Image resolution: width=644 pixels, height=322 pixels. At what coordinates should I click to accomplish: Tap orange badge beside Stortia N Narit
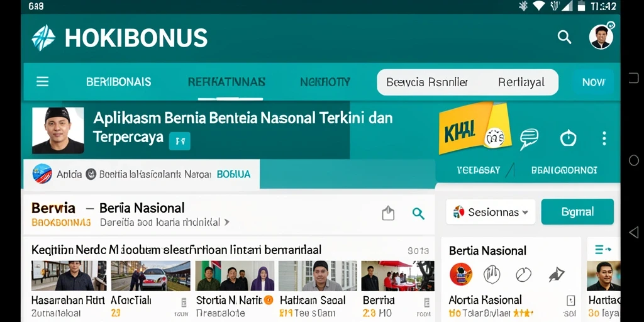tap(269, 300)
